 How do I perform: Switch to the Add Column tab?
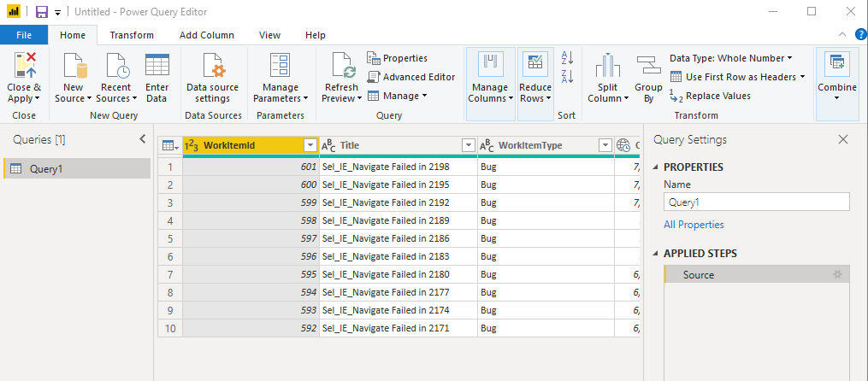tap(206, 35)
